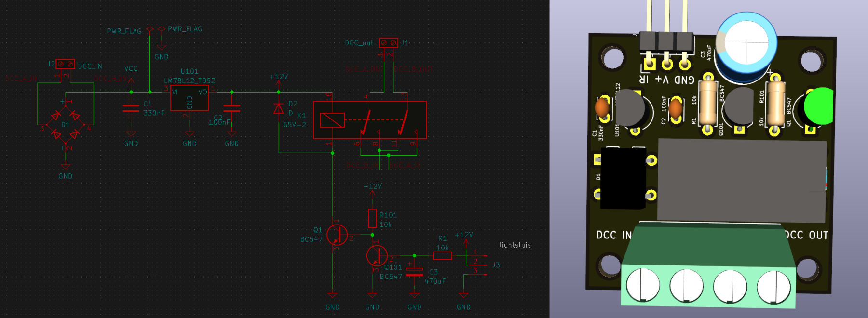Viewport: 868px width, 318px height.
Task: Click the GND label under D1
Action: click(x=66, y=176)
